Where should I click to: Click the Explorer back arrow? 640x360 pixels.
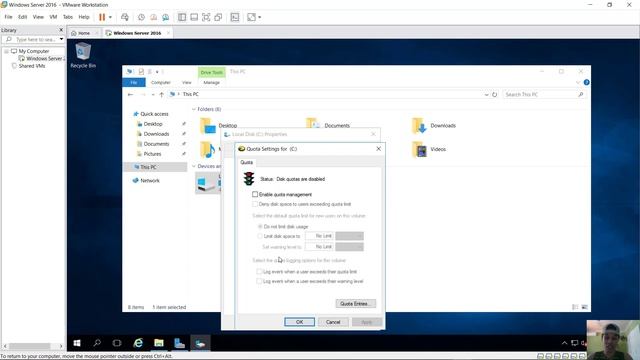click(x=131, y=94)
